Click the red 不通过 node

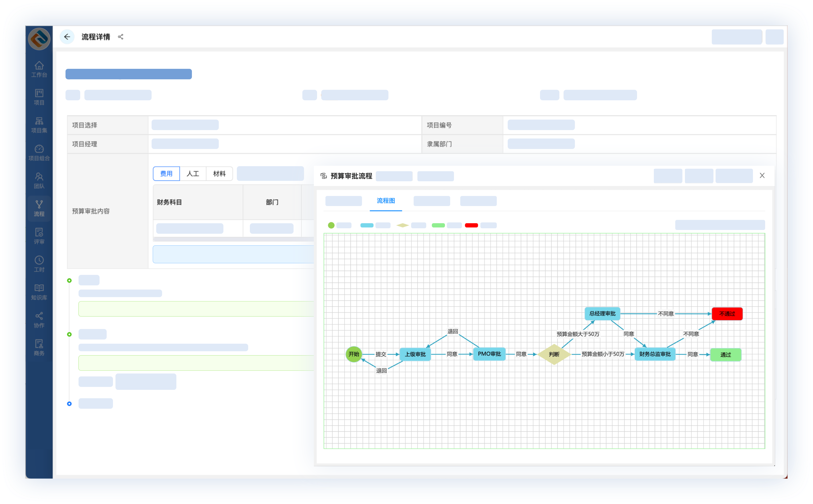coord(727,314)
